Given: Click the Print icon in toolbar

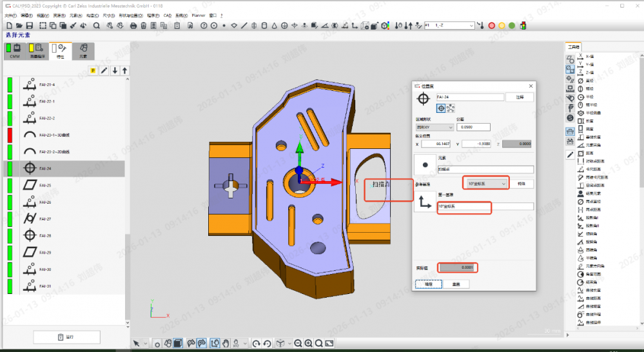Looking at the screenshot, I should pos(133,26).
